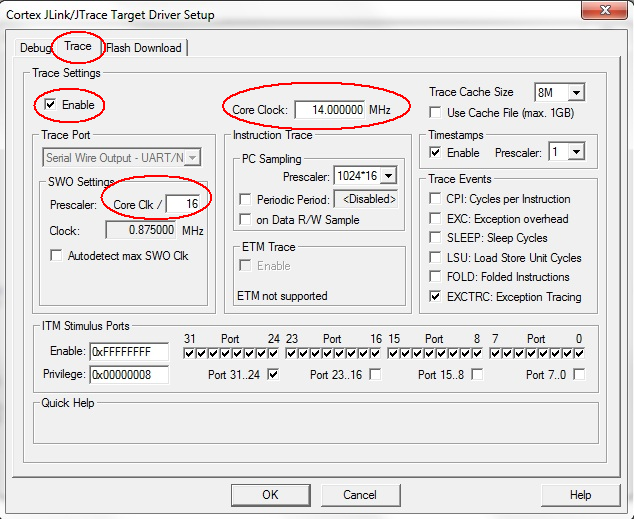Toggle the Timestamps Enable checkbox
Image resolution: width=634 pixels, height=519 pixels.
coord(435,153)
